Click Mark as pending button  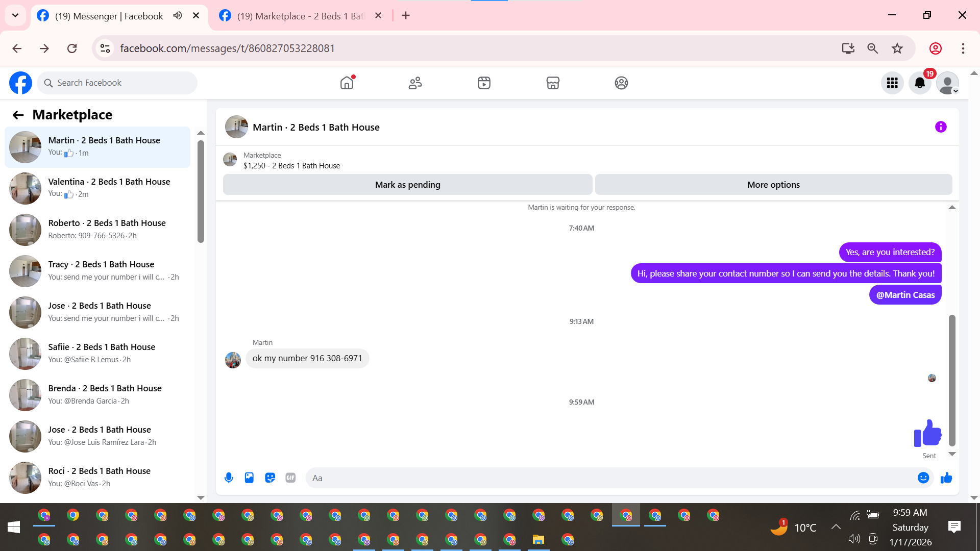[407, 185]
